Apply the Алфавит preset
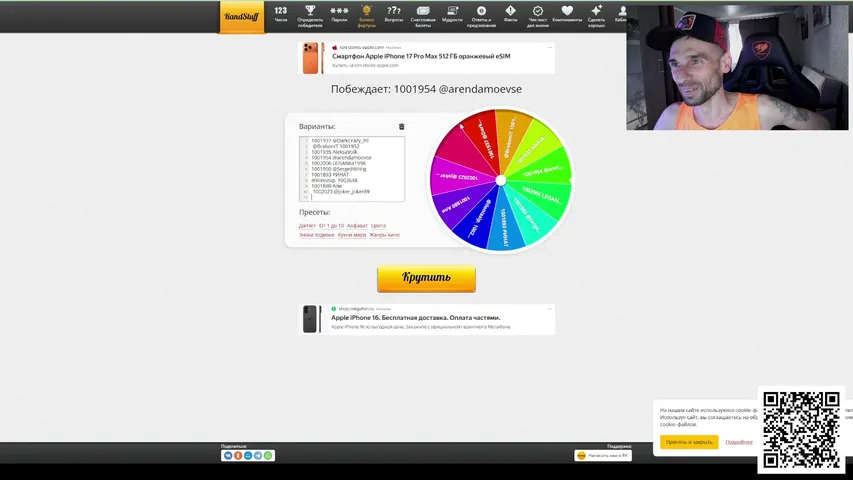 pos(357,225)
